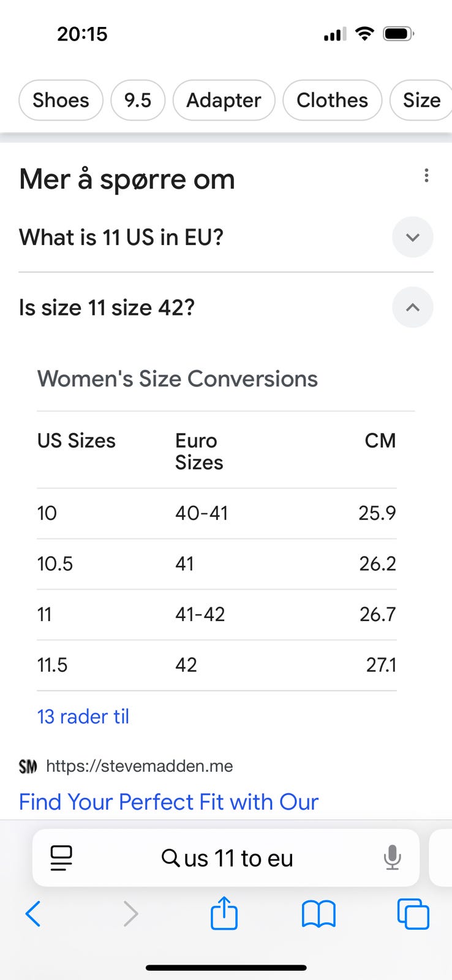This screenshot has width=452, height=980.
Task: Open the three-dot more options menu
Action: click(x=426, y=176)
